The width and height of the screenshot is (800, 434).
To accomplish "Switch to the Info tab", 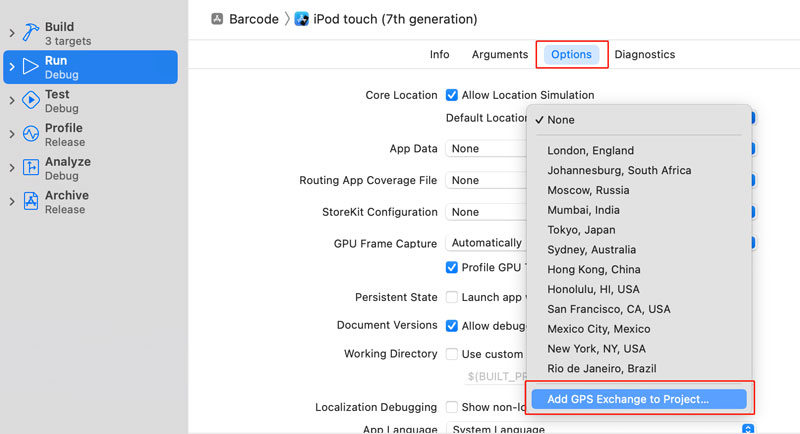I will pyautogui.click(x=439, y=55).
